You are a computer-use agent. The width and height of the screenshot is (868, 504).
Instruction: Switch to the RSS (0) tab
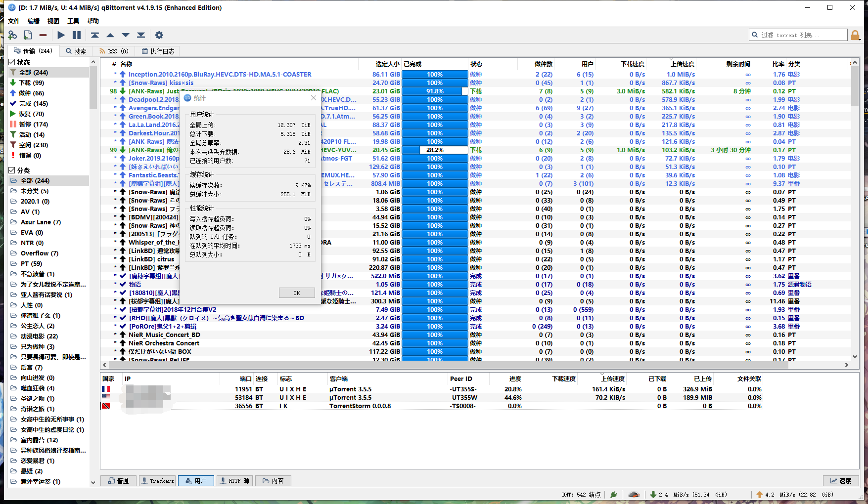pos(114,51)
